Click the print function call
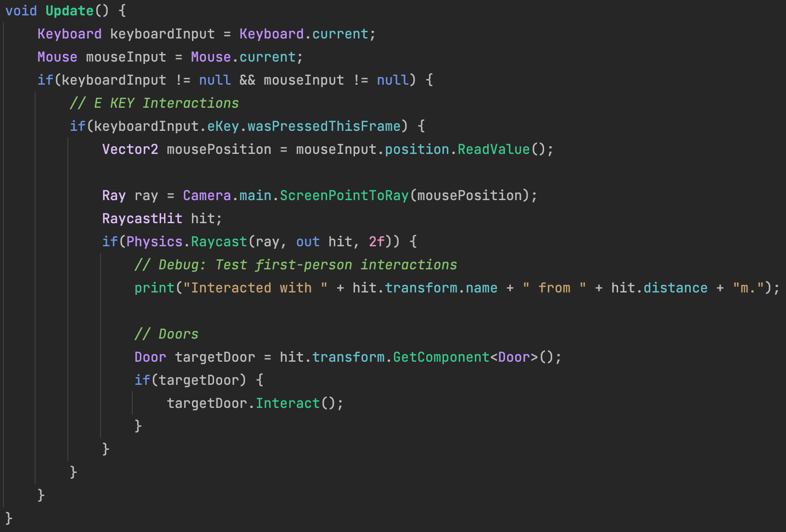The width and height of the screenshot is (786, 532). 154,288
